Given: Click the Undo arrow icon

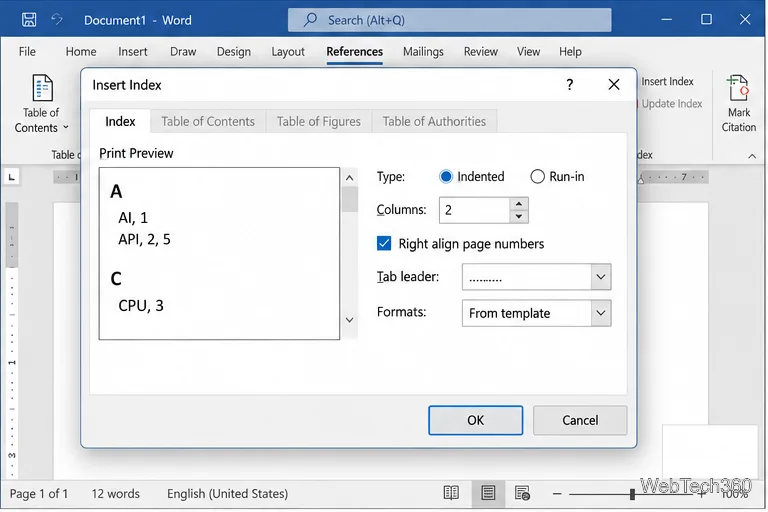Looking at the screenshot, I should click(57, 20).
